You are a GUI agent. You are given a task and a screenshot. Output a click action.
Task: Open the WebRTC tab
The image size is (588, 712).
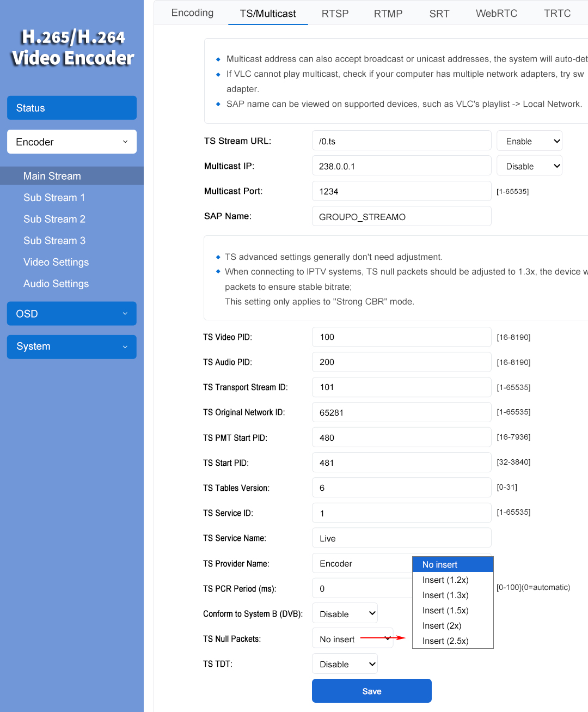pyautogui.click(x=497, y=13)
